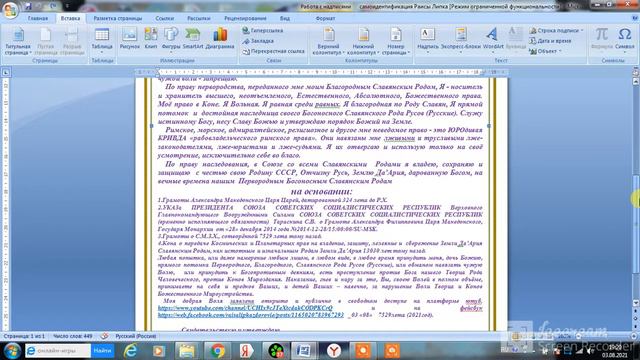Insert a cross-reference (Перекрестная ссылка)

point(273,51)
